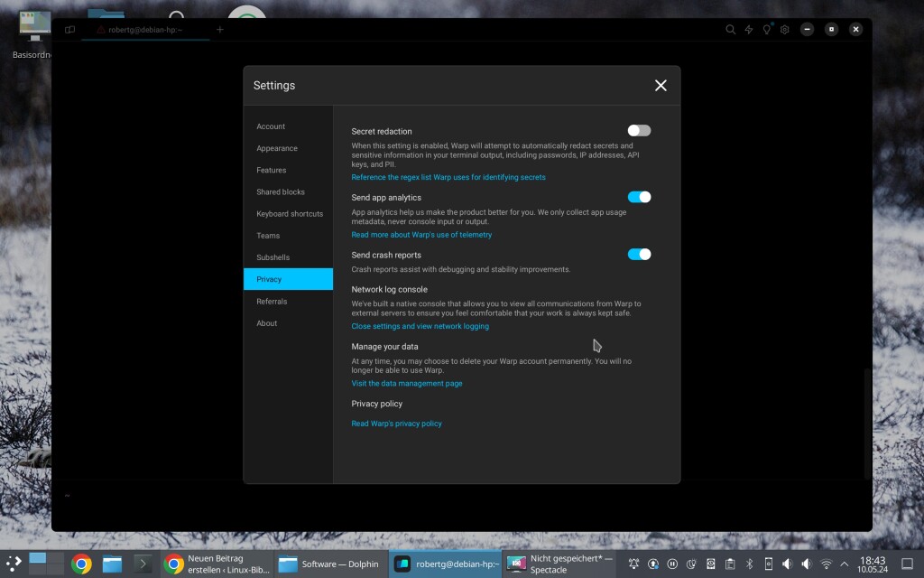Click the Network log console heading
This screenshot has height=578, width=924.
coord(390,290)
